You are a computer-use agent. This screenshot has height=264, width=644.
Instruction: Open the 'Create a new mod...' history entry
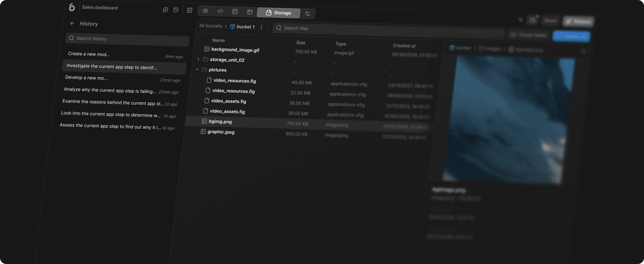(x=125, y=55)
